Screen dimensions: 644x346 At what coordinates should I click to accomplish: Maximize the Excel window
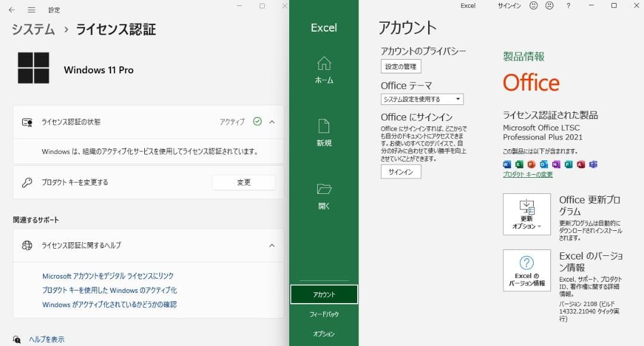(x=614, y=5)
